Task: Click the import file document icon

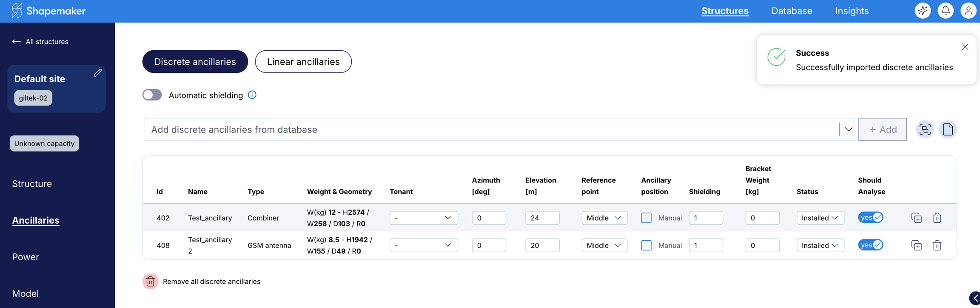Action: tap(948, 130)
